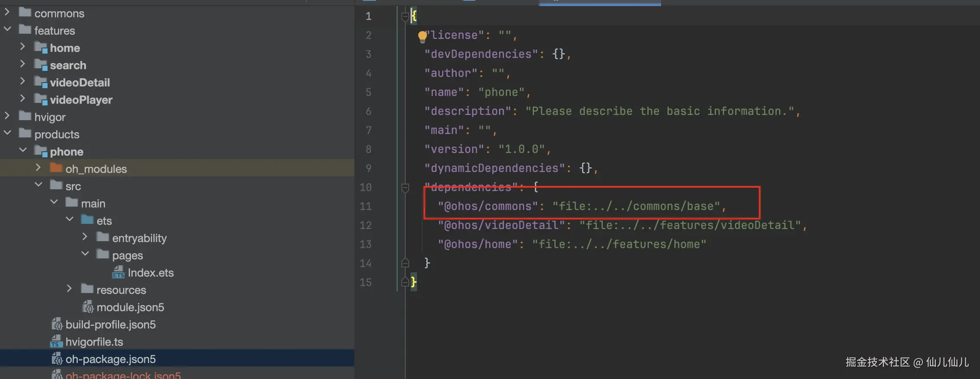Collapse the src folder chevron

[x=38, y=185]
